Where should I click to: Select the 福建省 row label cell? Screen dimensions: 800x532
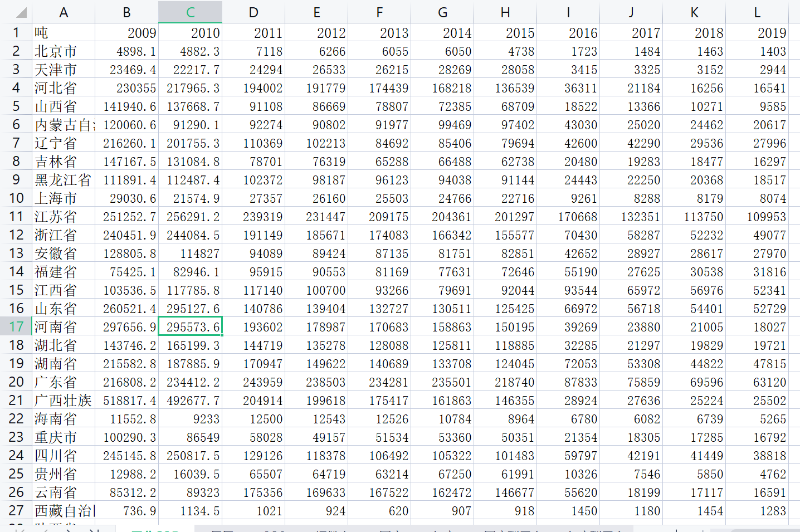[x=64, y=272]
